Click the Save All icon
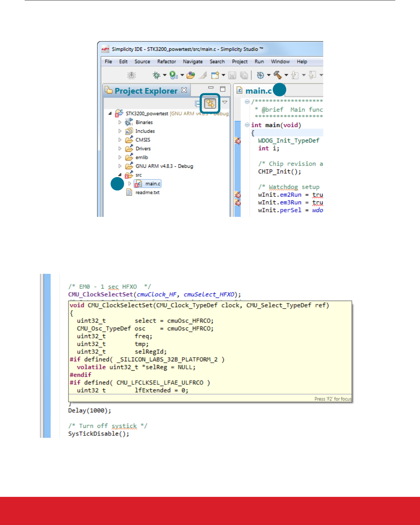 pyautogui.click(x=244, y=75)
